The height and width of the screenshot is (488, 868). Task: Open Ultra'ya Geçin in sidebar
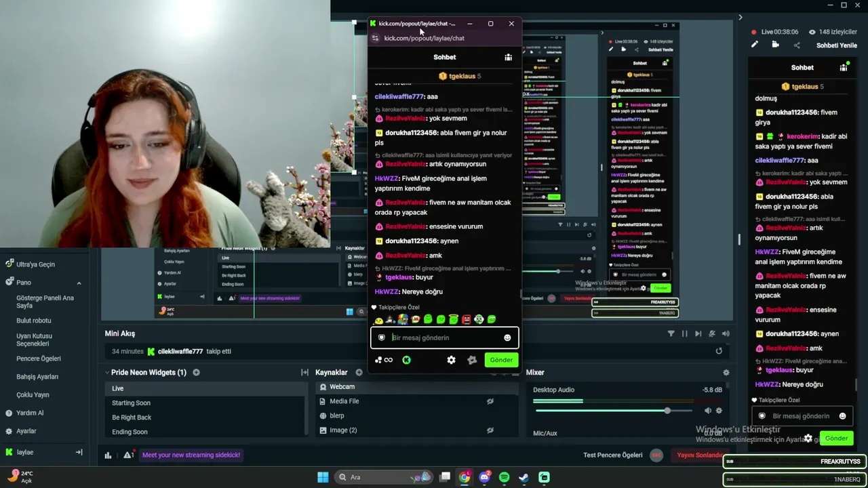(35, 264)
